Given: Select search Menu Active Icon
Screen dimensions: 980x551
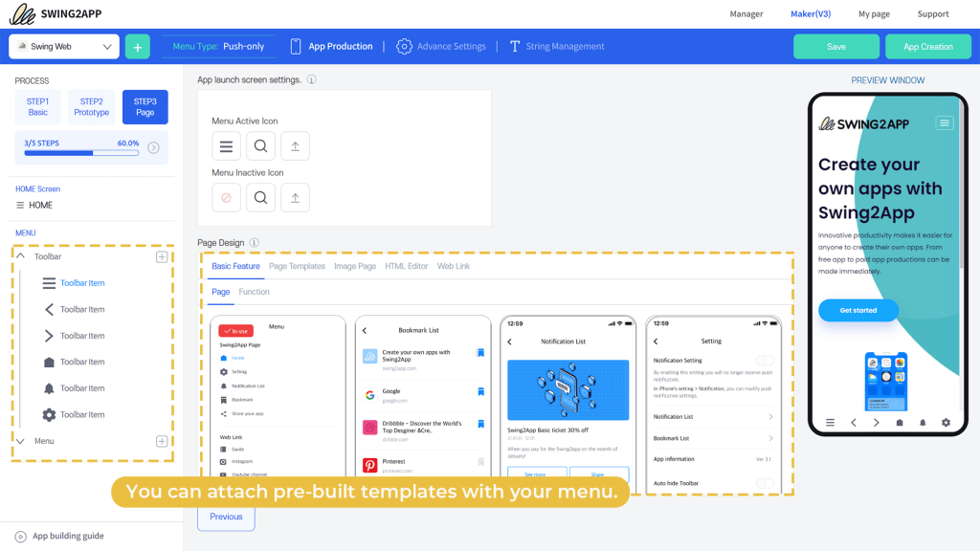Looking at the screenshot, I should [x=260, y=146].
